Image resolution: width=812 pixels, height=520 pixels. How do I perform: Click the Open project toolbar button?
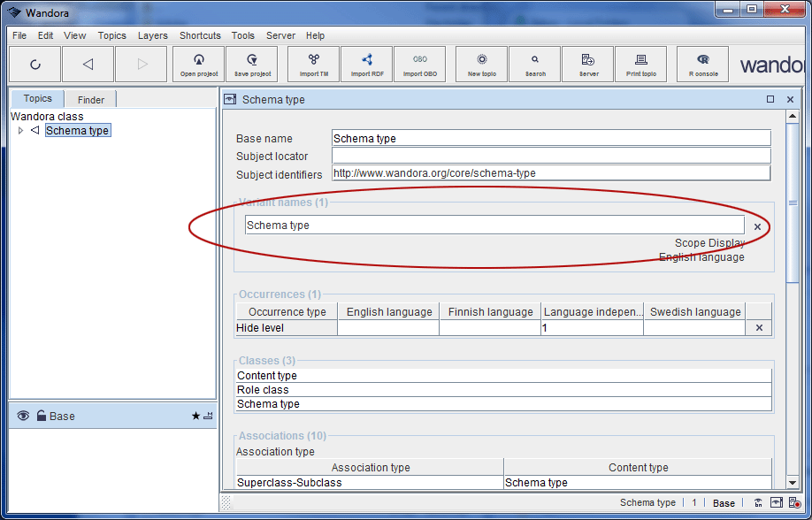pos(199,65)
